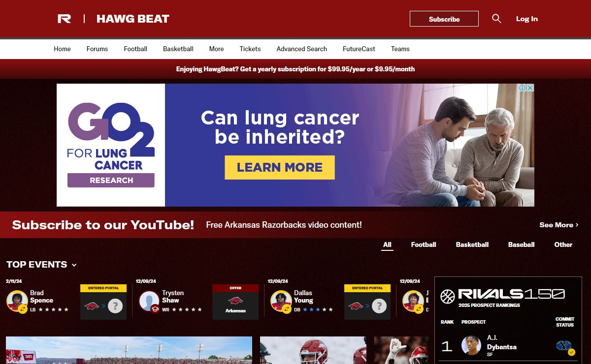Open Trysten Shaw's player avatar
This screenshot has height=364, width=591.
click(x=149, y=301)
